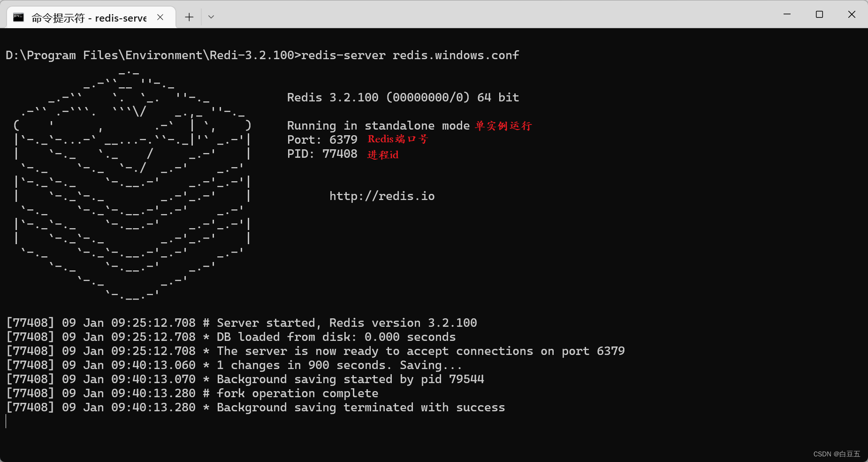Click 'Background saving started by pid 79544' line
The height and width of the screenshot is (462, 868).
click(x=245, y=379)
